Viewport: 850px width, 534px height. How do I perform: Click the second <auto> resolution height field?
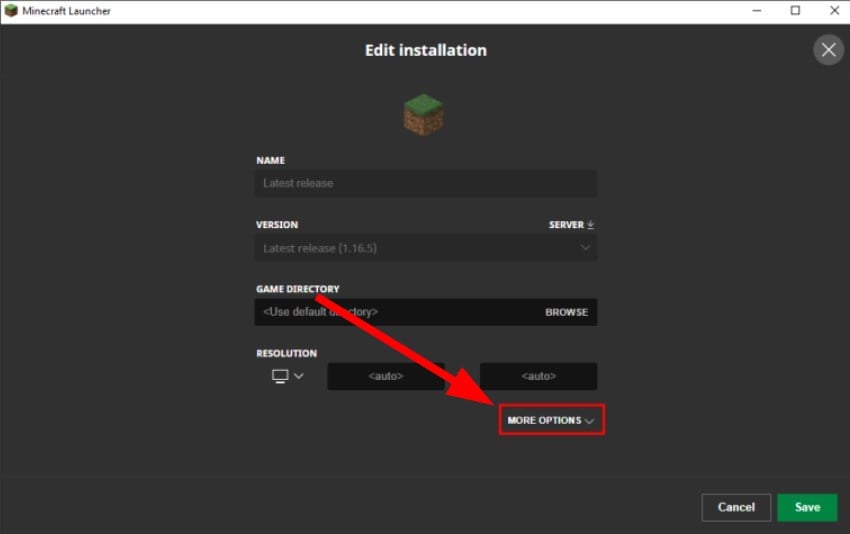coord(538,376)
